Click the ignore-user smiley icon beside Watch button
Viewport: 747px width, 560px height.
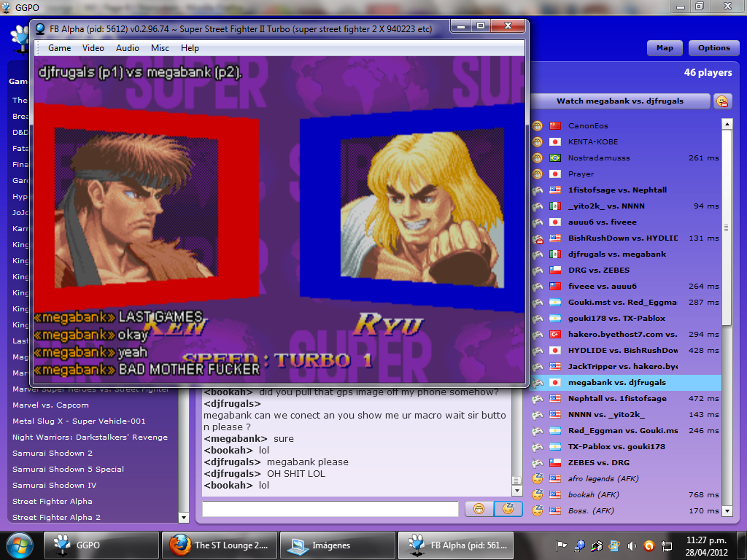[x=722, y=101]
